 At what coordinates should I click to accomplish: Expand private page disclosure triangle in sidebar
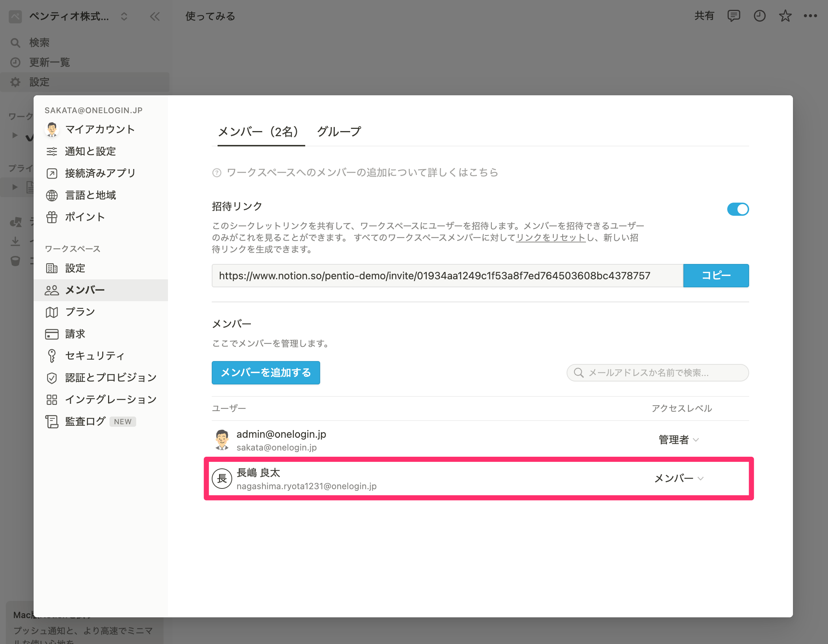coord(15,187)
